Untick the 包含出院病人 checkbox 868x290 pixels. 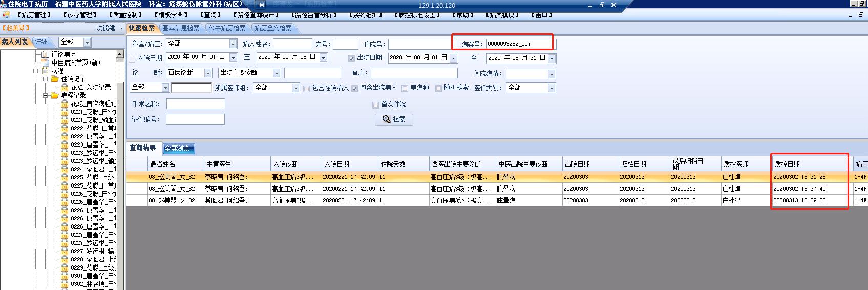pos(354,89)
